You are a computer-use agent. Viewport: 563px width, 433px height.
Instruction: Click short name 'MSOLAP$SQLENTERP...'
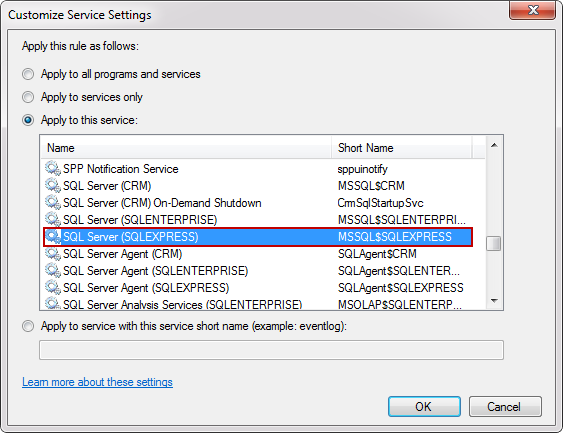pos(400,304)
